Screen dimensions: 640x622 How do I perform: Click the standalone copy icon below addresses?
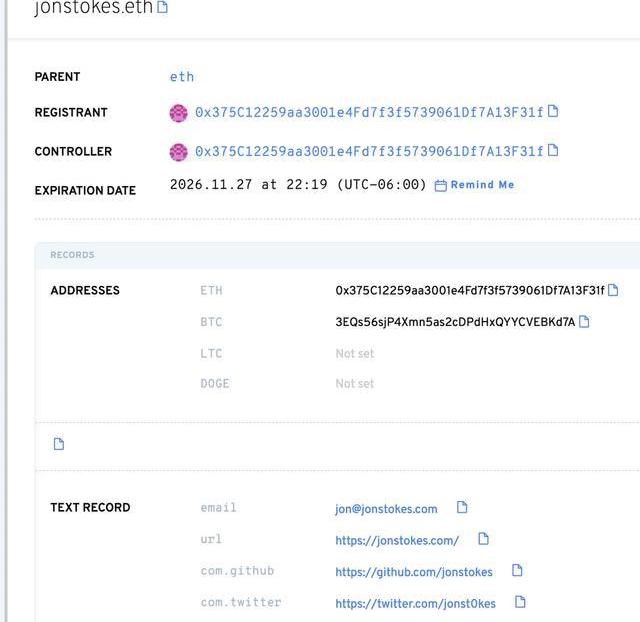(59, 444)
